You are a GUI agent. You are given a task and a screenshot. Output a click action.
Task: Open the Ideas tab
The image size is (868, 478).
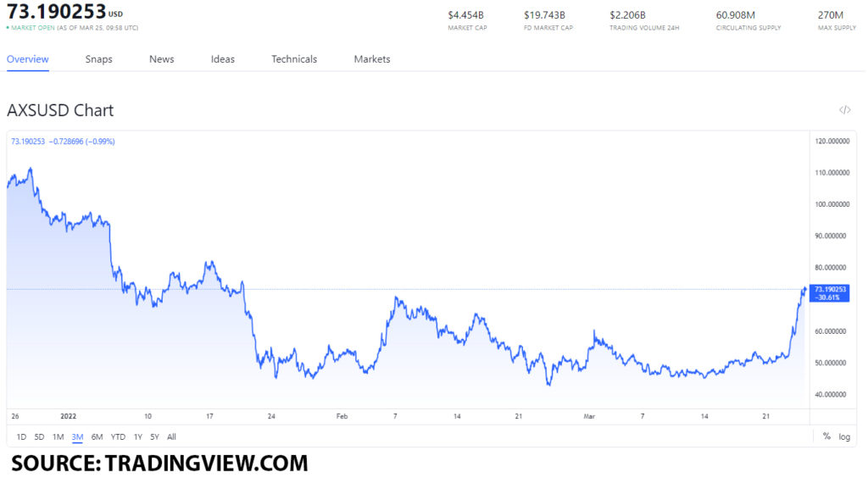pyautogui.click(x=223, y=59)
